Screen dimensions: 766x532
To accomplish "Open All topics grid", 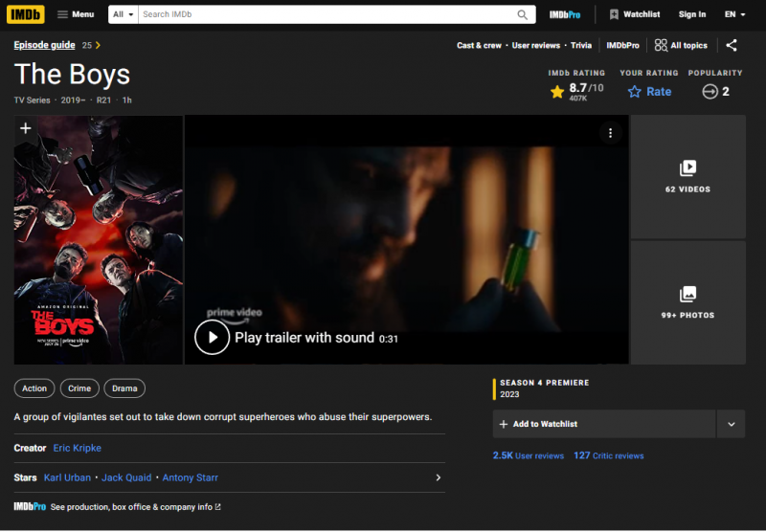I will [681, 45].
